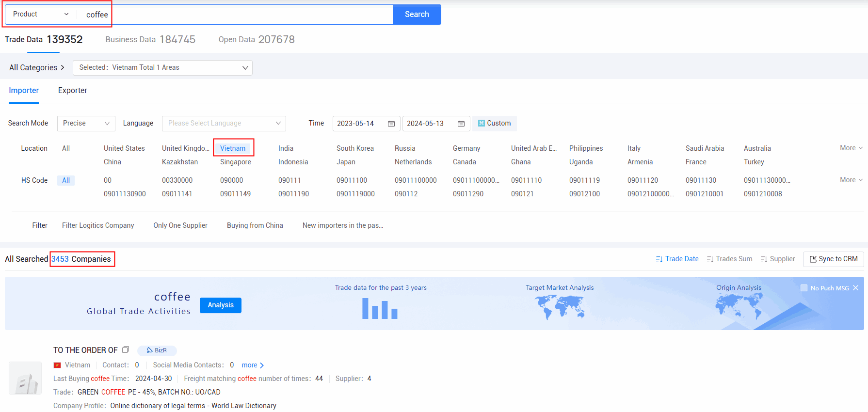Switch to the Business Data tab
The width and height of the screenshot is (868, 412).
tap(150, 40)
